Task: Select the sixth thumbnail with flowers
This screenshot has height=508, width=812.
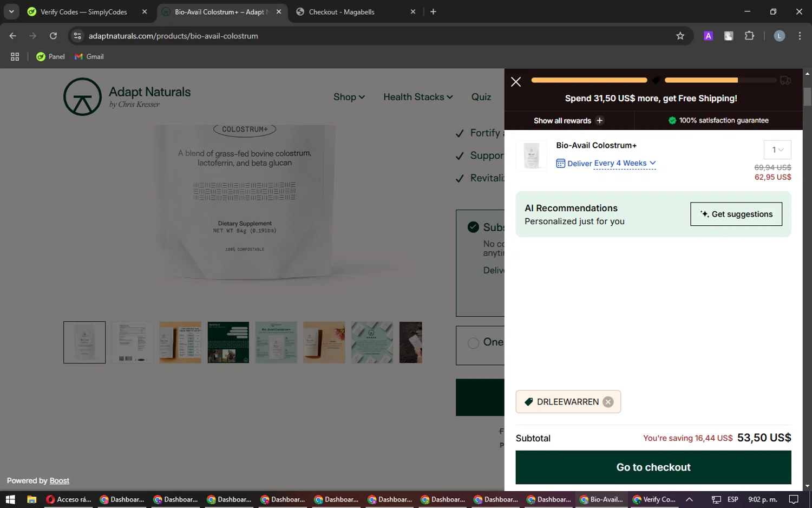Action: pos(324,342)
